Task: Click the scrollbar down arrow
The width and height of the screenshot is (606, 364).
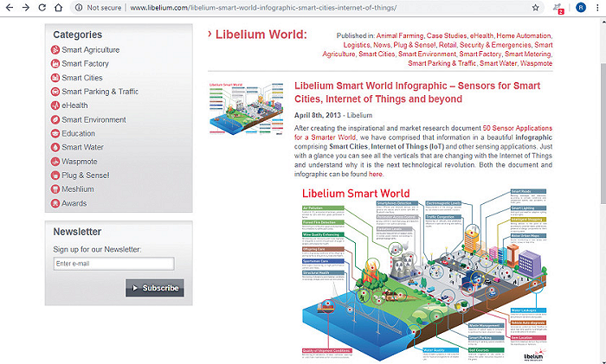Action: [603, 361]
